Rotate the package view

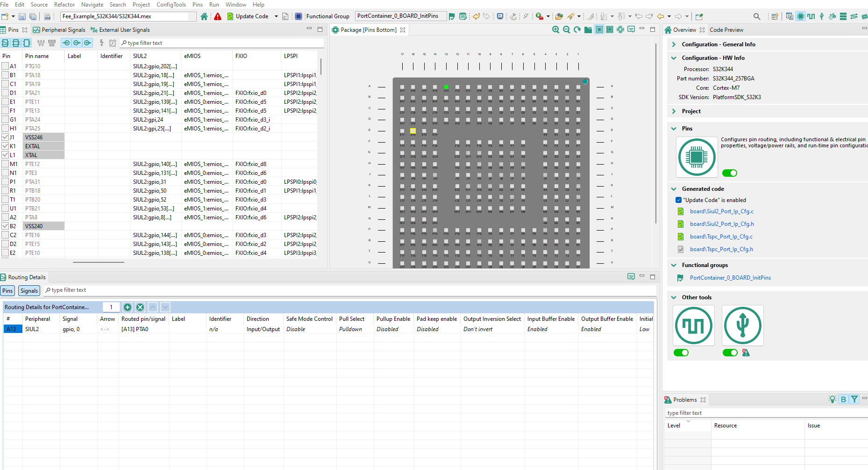point(577,29)
